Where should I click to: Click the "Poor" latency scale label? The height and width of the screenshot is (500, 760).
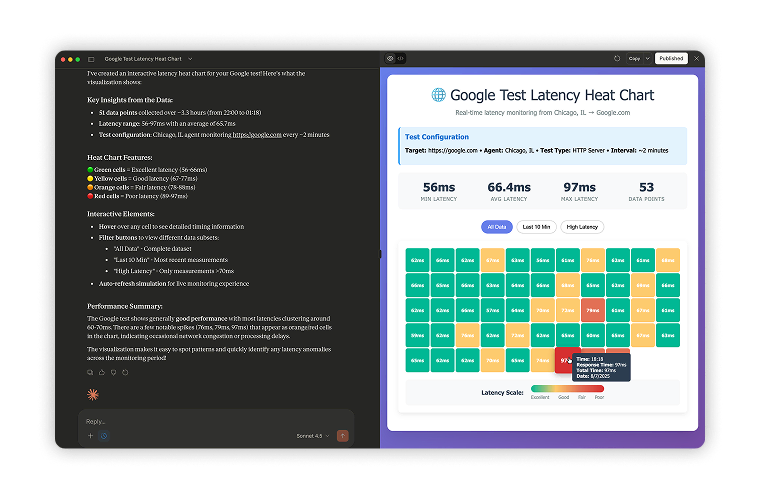(599, 397)
